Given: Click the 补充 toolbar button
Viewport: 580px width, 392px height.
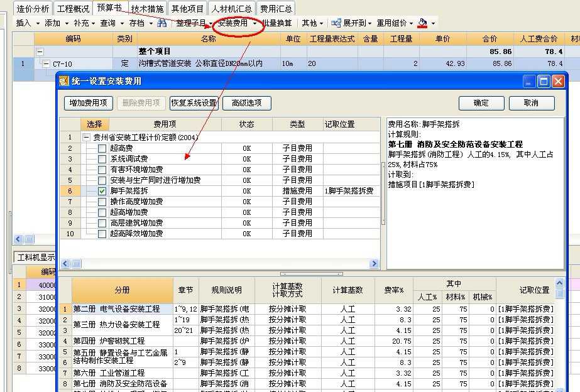Looking at the screenshot, I should pyautogui.click(x=81, y=23).
